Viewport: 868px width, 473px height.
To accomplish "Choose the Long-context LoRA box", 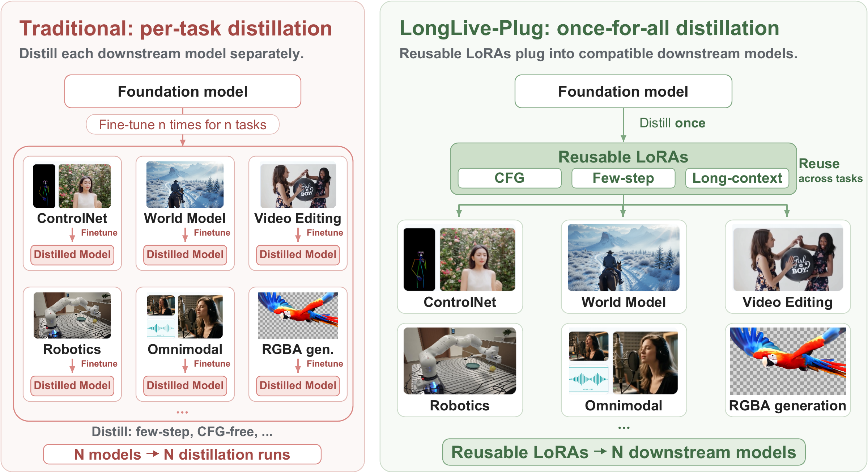I will click(737, 178).
